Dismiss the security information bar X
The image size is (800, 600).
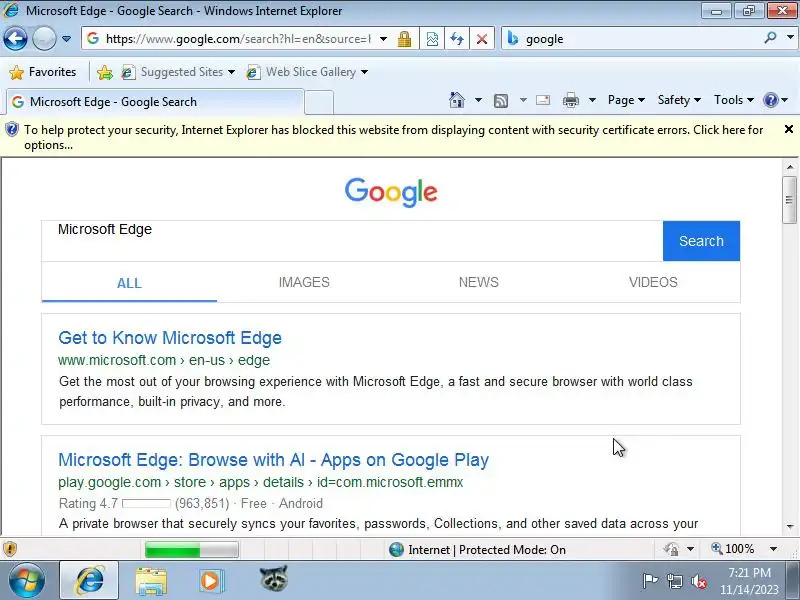[789, 130]
